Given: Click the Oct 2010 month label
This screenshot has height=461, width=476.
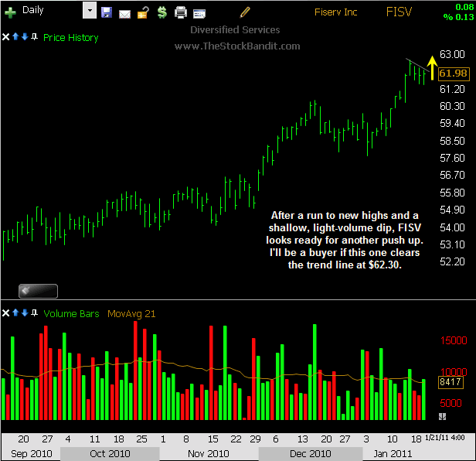Looking at the screenshot, I should pos(110,454).
